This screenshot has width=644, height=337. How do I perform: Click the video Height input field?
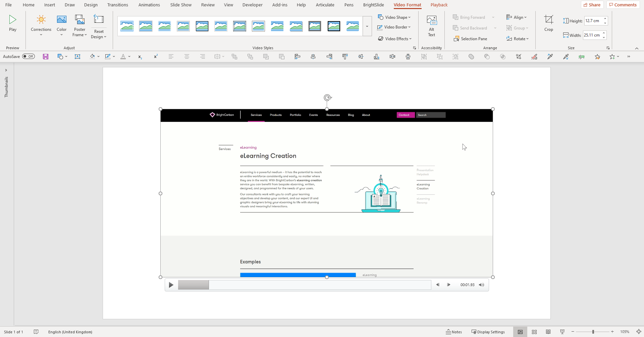point(593,21)
